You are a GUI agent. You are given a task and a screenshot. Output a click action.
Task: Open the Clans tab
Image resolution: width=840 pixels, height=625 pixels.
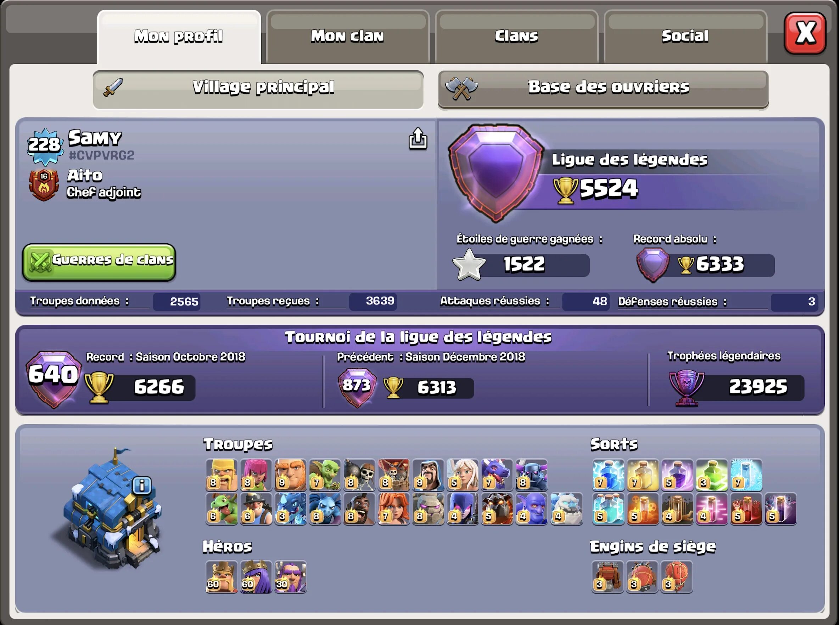click(x=516, y=37)
